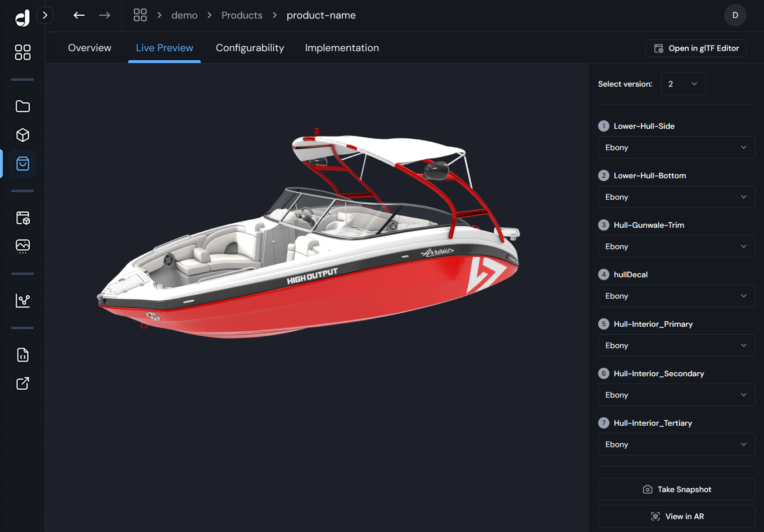Switch to the Configurability tab
The image size is (764, 532).
[x=250, y=48]
